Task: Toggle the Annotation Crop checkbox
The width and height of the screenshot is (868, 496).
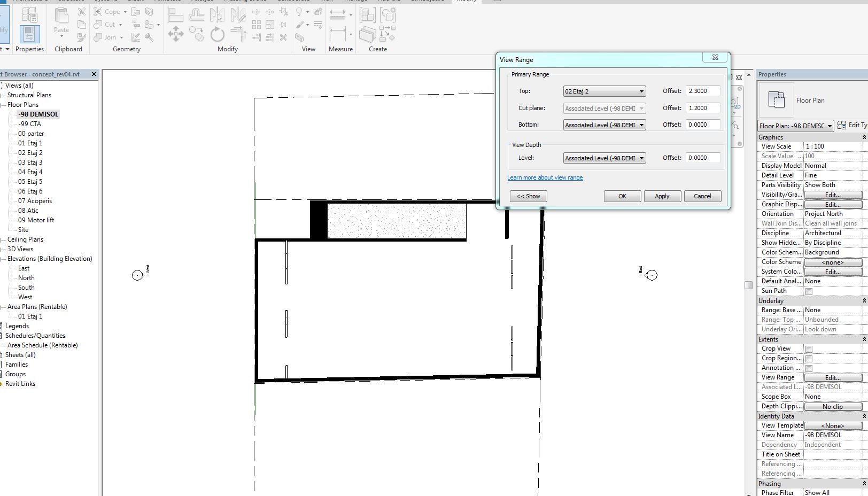Action: [809, 368]
